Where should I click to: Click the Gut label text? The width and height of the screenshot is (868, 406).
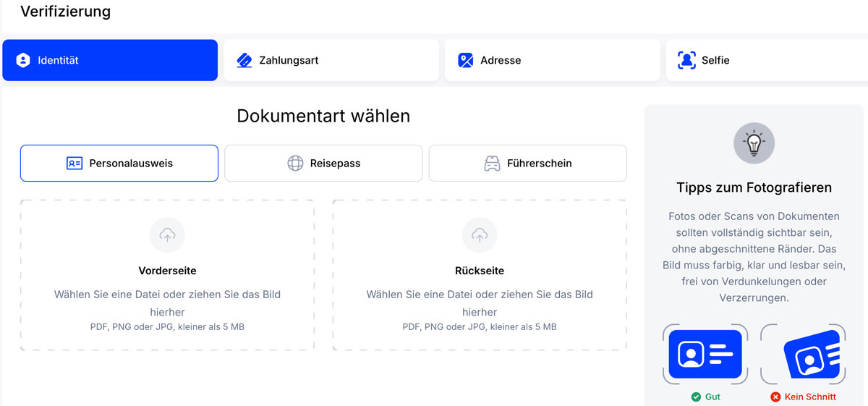[712, 397]
